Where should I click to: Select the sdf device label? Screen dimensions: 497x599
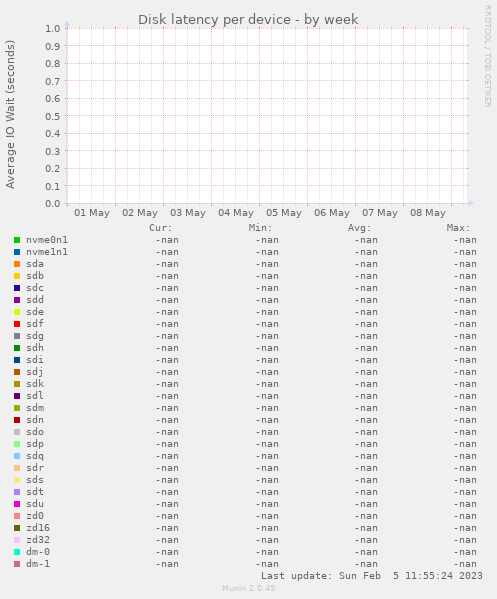pos(35,324)
